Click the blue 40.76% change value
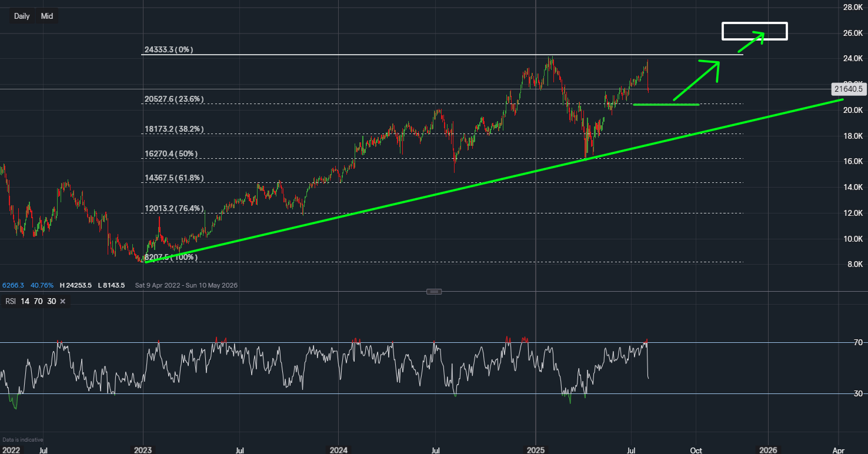The width and height of the screenshot is (868, 454). pyautogui.click(x=41, y=285)
